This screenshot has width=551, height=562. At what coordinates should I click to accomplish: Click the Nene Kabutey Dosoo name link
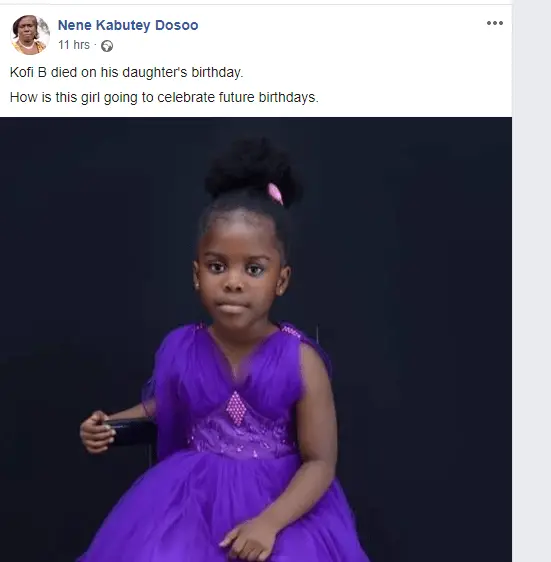(128, 25)
